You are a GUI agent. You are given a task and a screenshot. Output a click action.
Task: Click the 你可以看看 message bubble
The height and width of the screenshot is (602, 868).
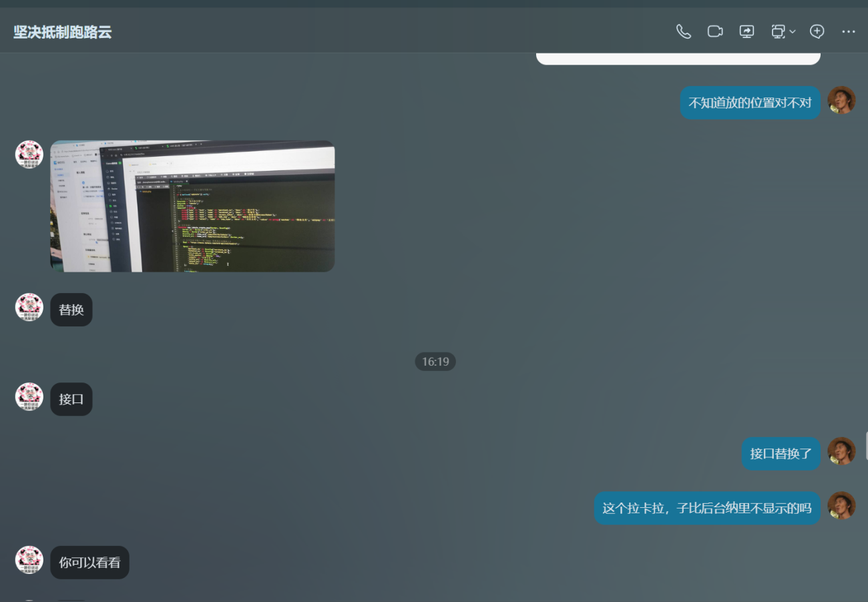coord(89,563)
